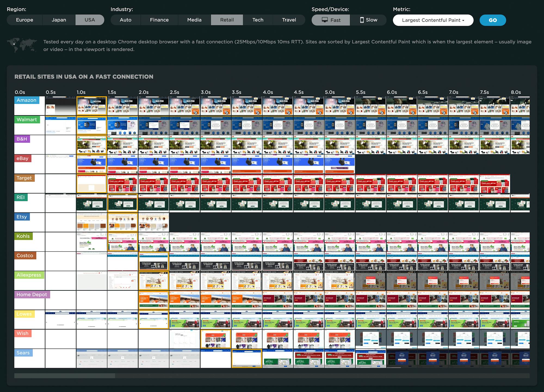
Task: Choose the Auto industry tab
Action: coord(125,20)
